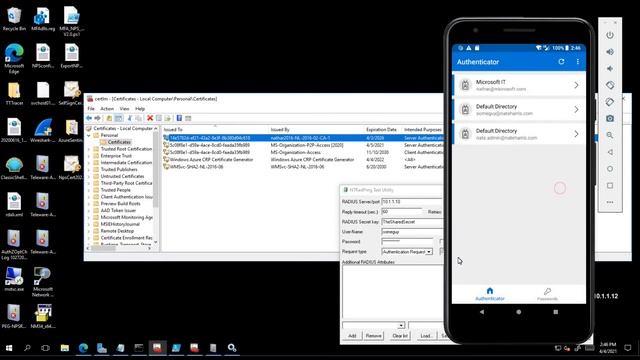Image resolution: width=640 pixels, height=360 pixels.
Task: Click the red Delete X toolbar icon
Action: (150, 118)
